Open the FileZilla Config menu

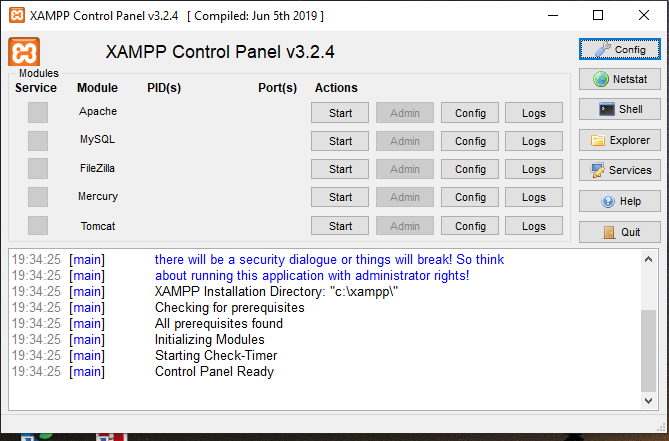click(x=470, y=169)
